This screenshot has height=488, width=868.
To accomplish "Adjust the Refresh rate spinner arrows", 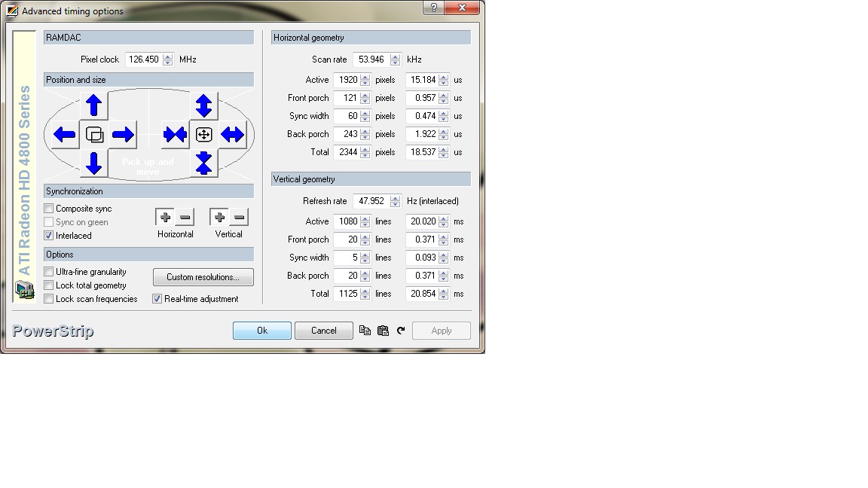I will [396, 201].
